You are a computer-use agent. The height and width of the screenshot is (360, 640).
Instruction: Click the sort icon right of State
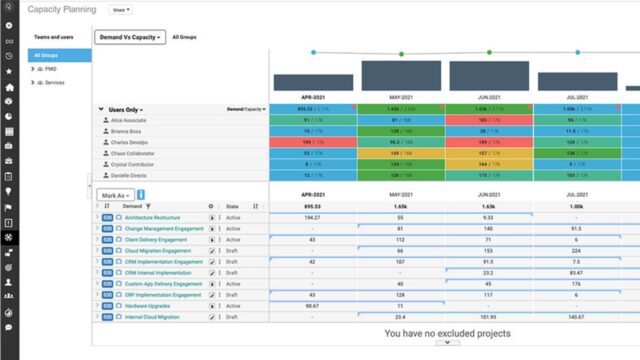pyautogui.click(x=256, y=207)
